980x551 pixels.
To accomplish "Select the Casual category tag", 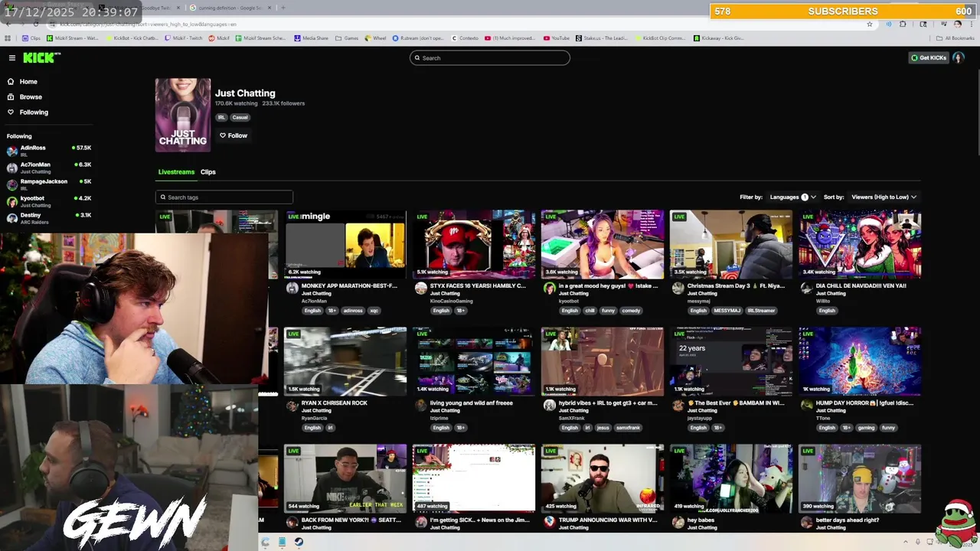I will [x=240, y=117].
